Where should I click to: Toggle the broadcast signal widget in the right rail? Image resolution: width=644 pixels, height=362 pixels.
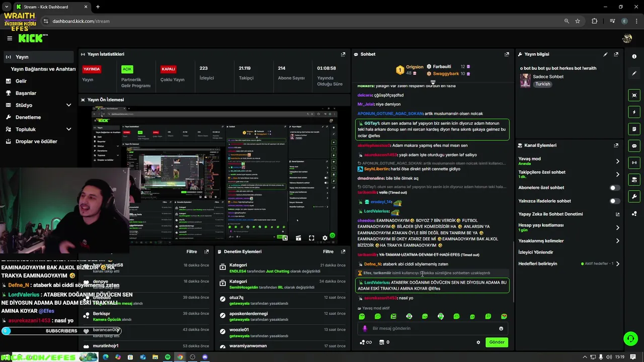(634, 162)
